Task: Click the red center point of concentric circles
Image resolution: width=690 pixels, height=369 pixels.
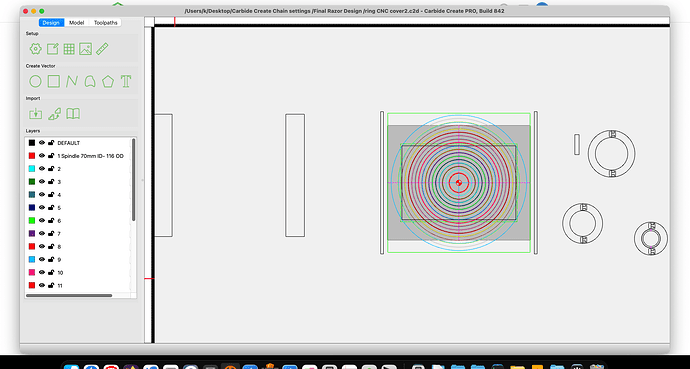Action: coord(459,183)
